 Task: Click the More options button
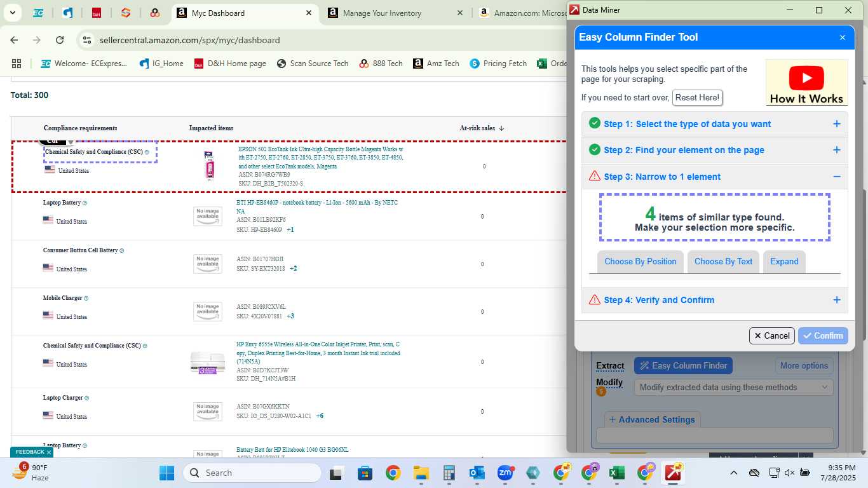804,365
